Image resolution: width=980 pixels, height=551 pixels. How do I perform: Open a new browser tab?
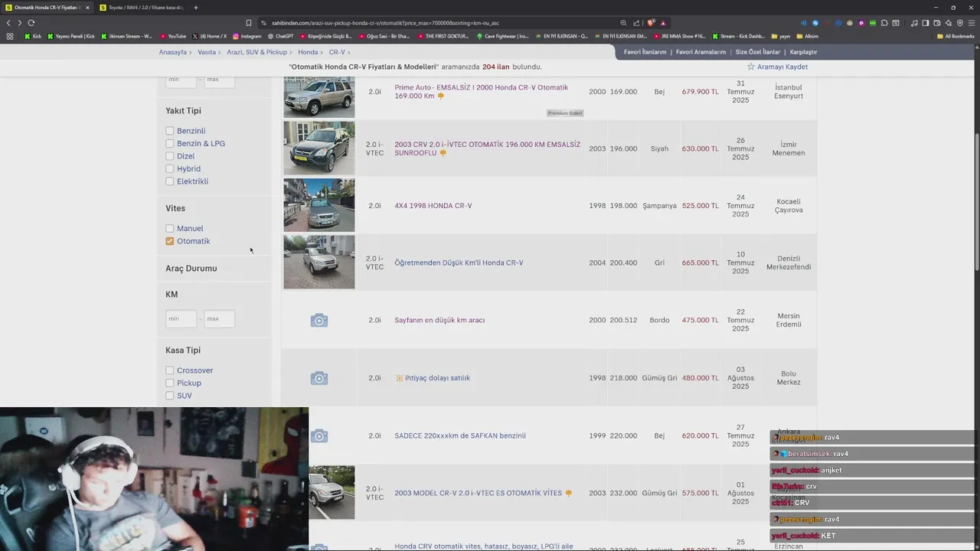[x=196, y=8]
